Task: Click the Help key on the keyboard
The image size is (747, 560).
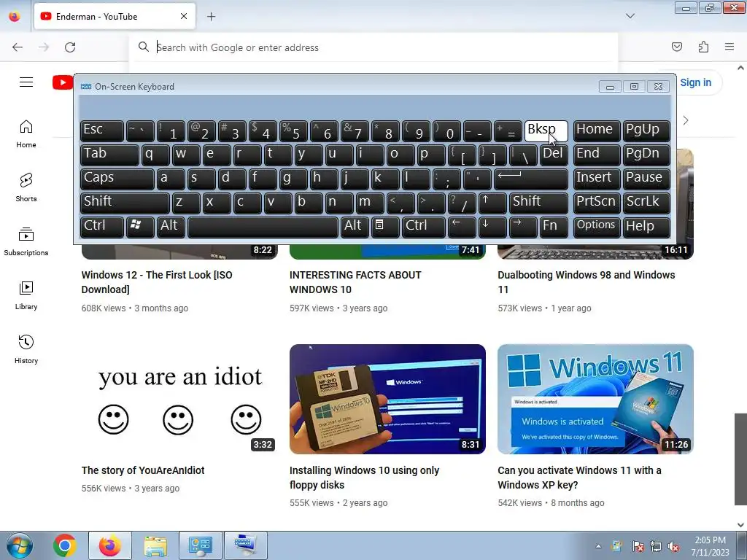Action: pyautogui.click(x=646, y=227)
